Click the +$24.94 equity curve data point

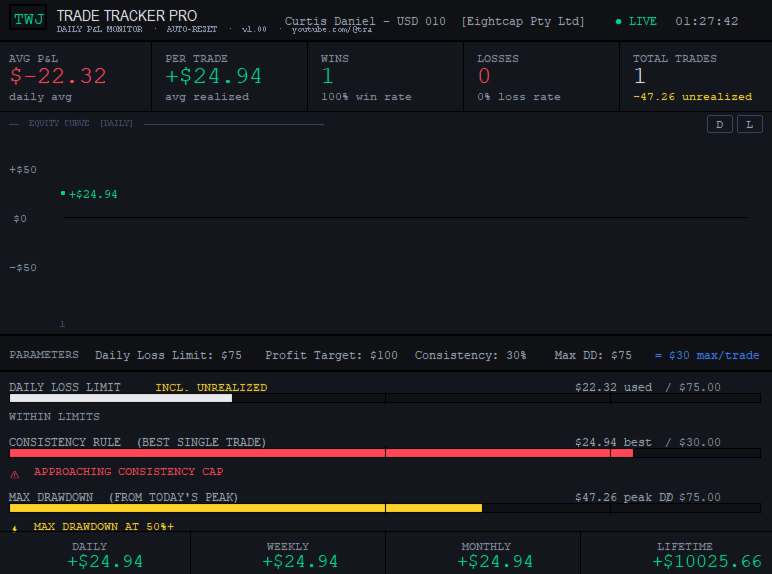coord(63,193)
